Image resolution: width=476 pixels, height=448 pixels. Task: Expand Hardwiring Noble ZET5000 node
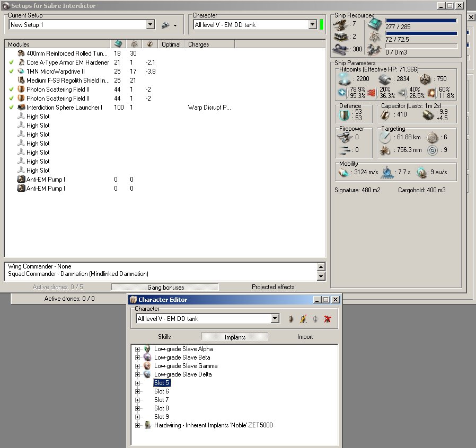point(137,426)
